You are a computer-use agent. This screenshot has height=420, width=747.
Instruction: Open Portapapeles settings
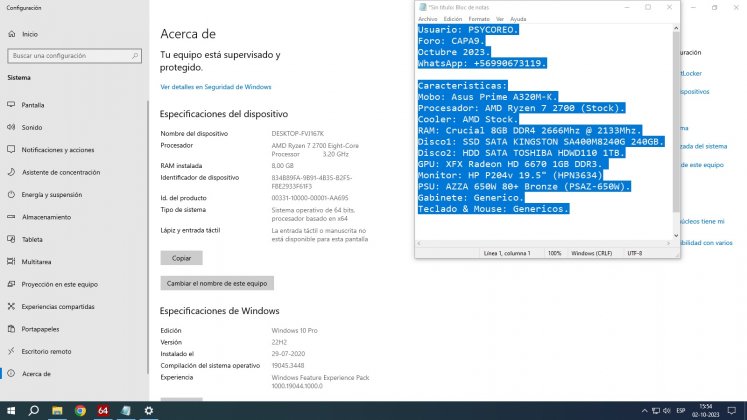tap(40, 329)
